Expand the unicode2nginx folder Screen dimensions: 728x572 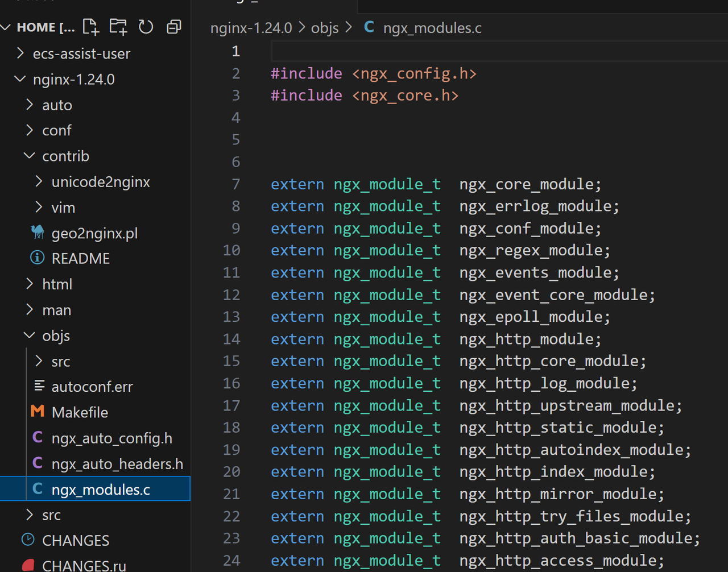point(100,182)
